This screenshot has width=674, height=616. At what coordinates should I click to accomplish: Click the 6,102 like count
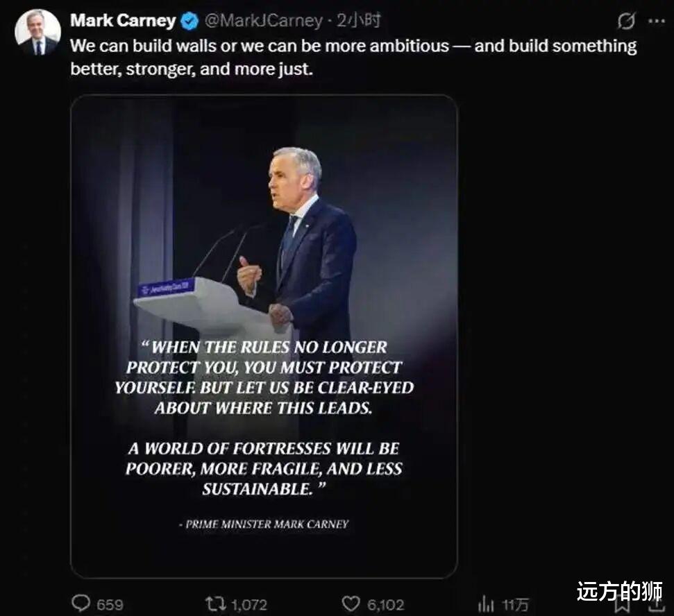[384, 605]
